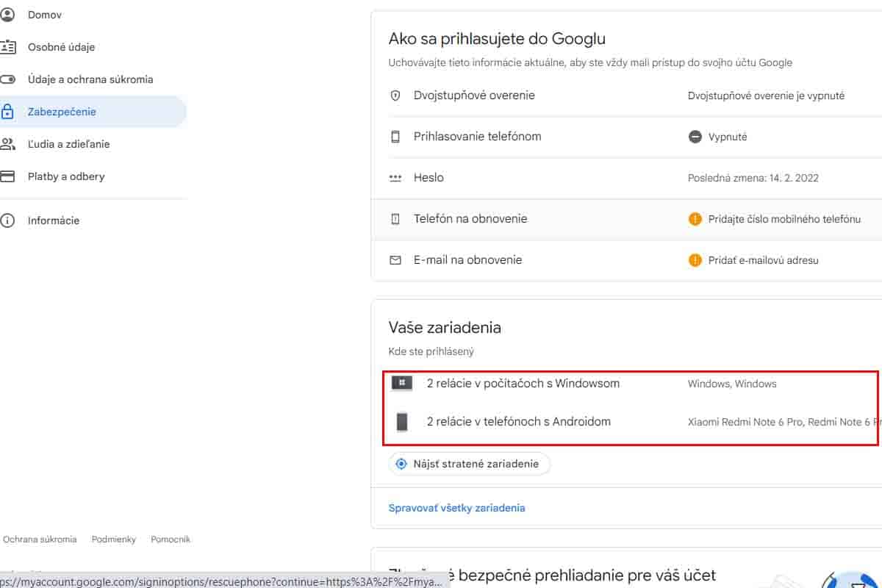Click the phone icon for Prihlasovanie telefónom
This screenshot has height=588, width=882.
(x=395, y=137)
